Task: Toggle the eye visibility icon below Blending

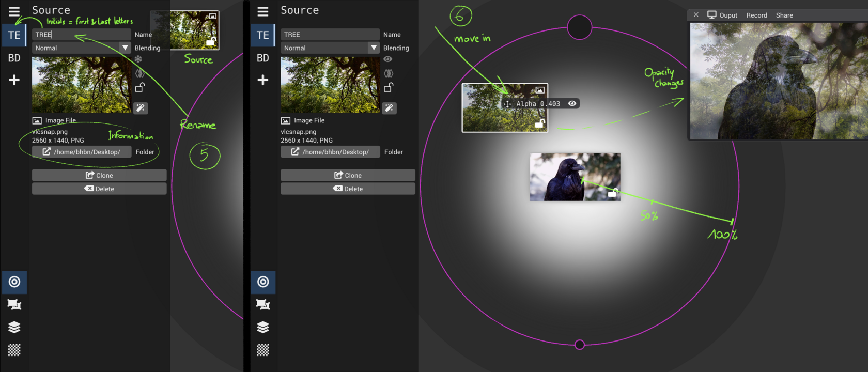Action: point(388,59)
